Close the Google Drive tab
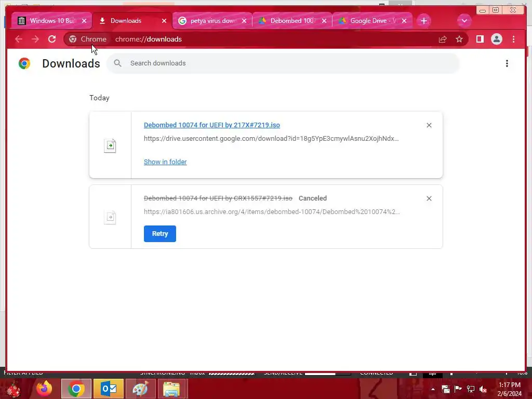Viewport: 532px width, 399px height. point(404,21)
